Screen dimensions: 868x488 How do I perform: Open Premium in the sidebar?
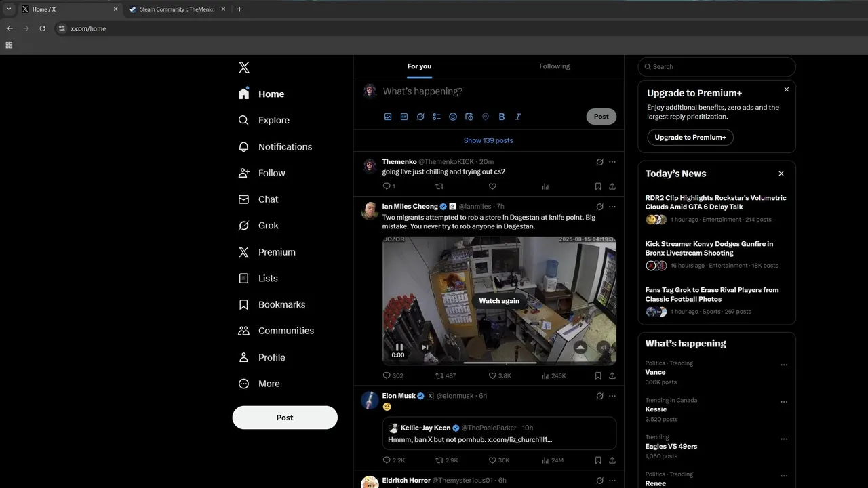(267, 252)
